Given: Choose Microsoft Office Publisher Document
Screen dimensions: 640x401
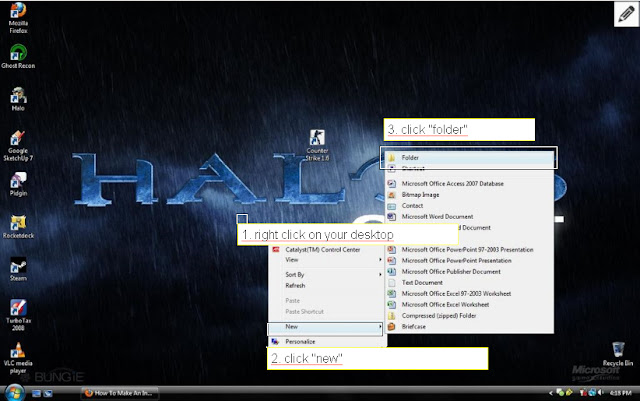Looking at the screenshot, I should pos(469,272).
